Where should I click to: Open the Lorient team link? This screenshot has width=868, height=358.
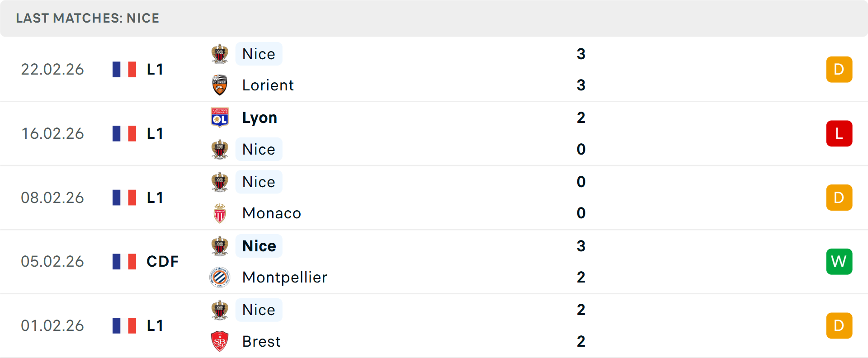pos(268,85)
